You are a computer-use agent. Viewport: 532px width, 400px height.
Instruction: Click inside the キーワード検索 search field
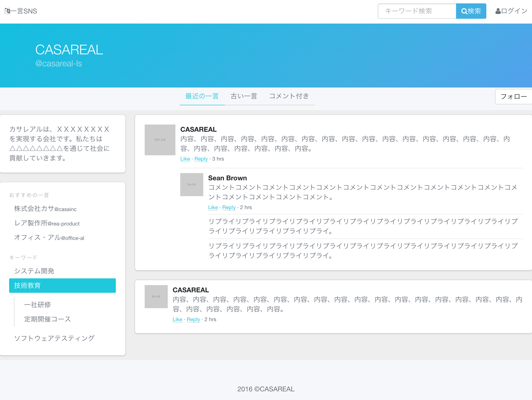pos(417,11)
